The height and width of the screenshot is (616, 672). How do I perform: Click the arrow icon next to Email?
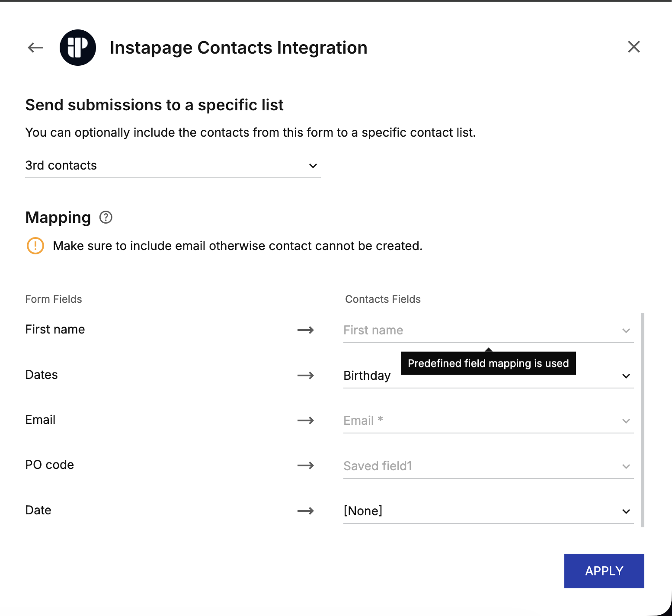pos(306,420)
